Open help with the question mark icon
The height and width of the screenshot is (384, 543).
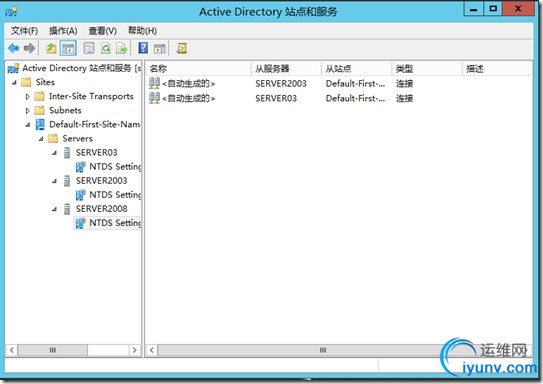143,48
